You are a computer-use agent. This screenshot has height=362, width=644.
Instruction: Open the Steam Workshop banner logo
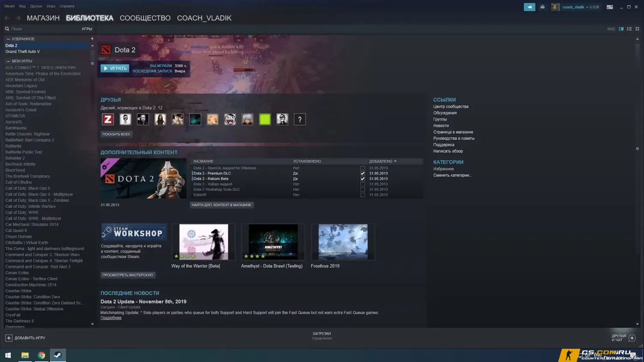click(134, 232)
